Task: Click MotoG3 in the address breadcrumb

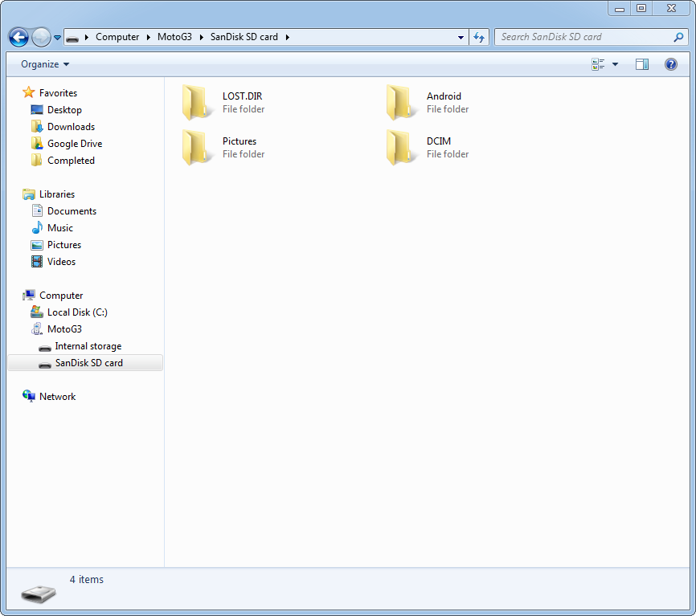Action: click(174, 37)
